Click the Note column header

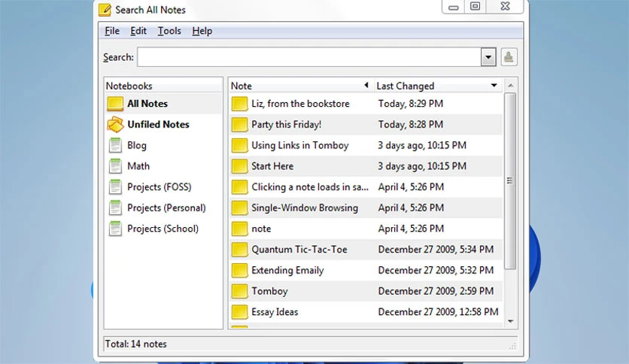pos(301,86)
